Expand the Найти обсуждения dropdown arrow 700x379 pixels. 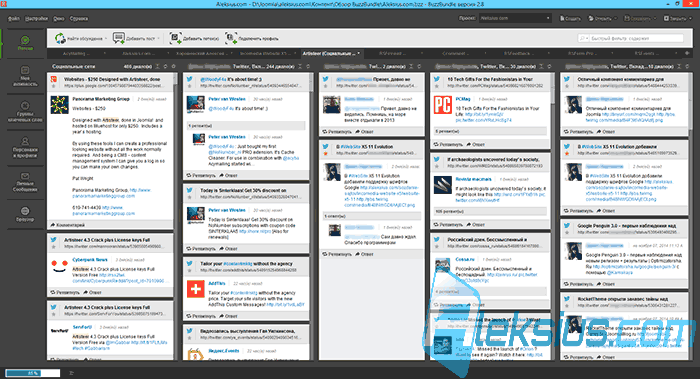[x=106, y=39]
